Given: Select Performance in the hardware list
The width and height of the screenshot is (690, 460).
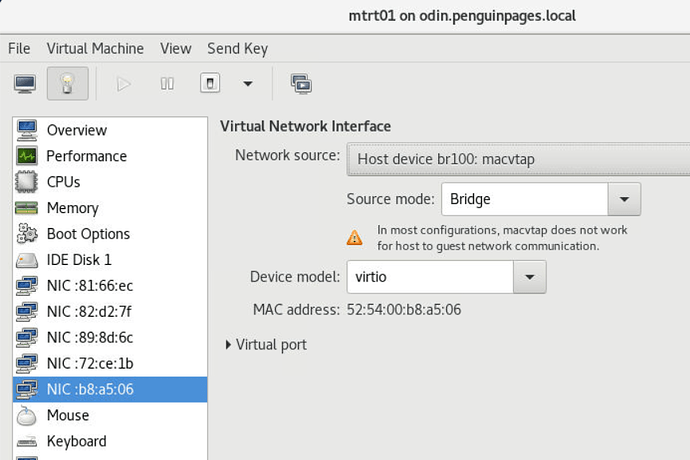Looking at the screenshot, I should [110, 156].
